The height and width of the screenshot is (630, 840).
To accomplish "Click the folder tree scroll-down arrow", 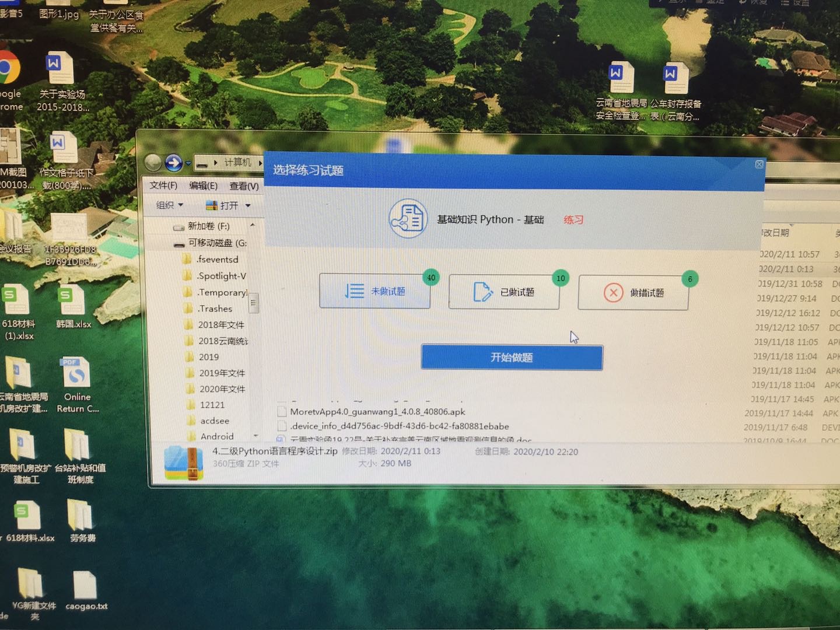I will click(256, 436).
